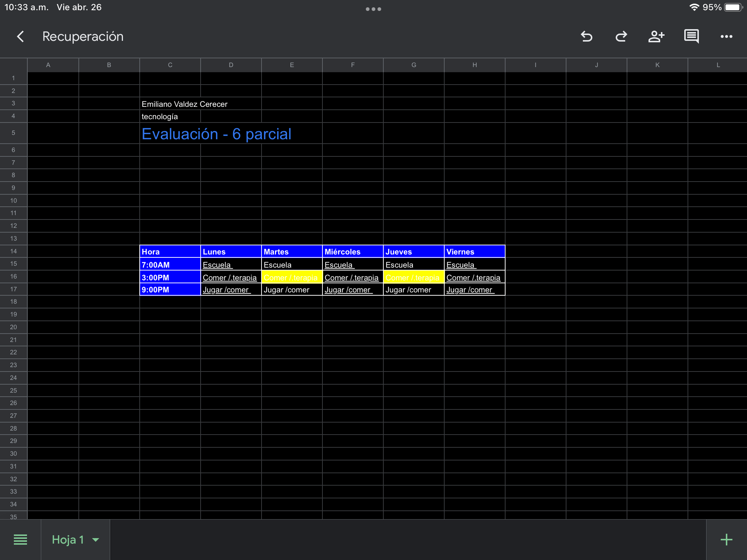Select the Viernes header cell
747x560 pixels.
(x=474, y=252)
